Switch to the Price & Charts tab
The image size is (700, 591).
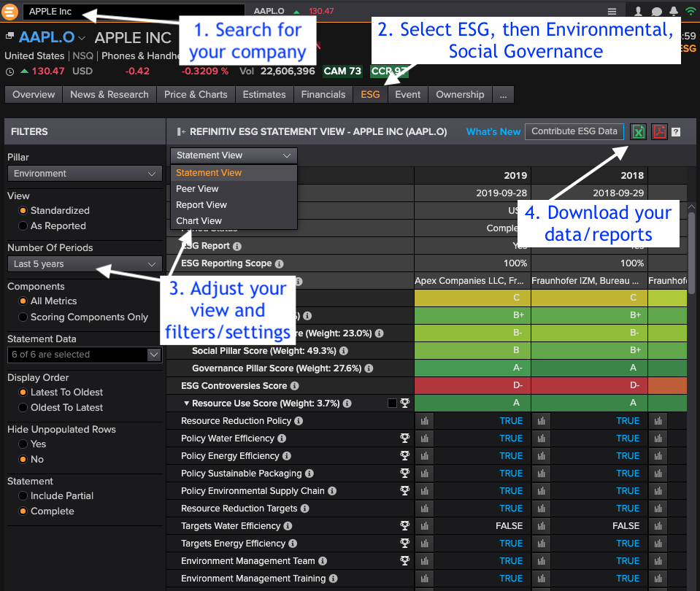[196, 95]
